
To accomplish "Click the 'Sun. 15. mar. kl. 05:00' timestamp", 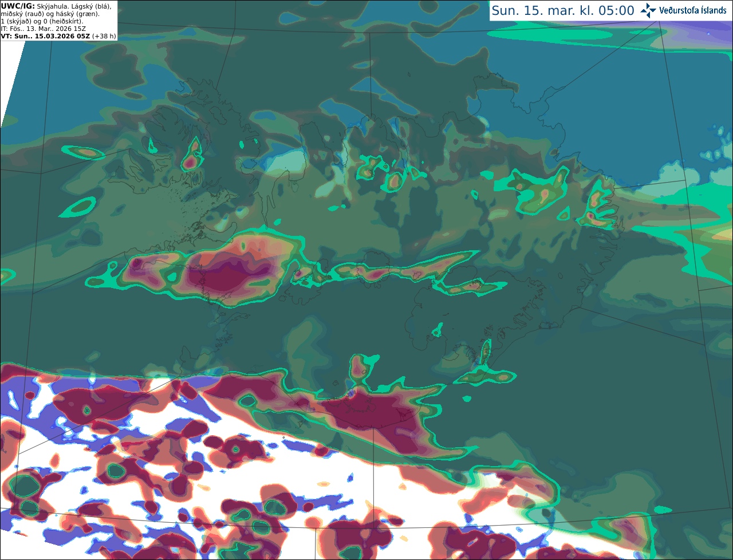I will (563, 11).
